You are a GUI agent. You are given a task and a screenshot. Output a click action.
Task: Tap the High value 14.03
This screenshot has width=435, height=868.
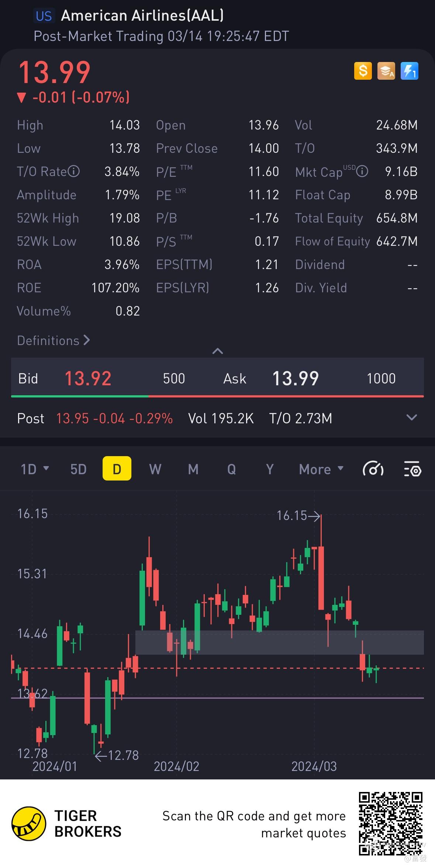coord(125,125)
